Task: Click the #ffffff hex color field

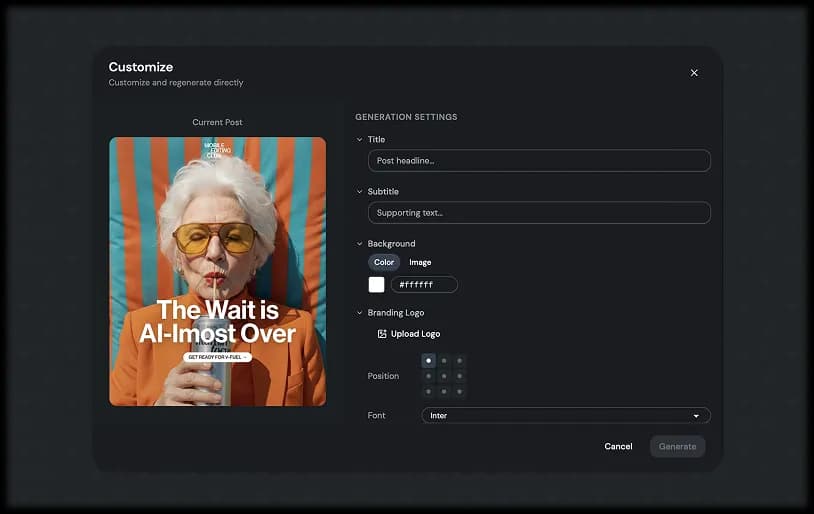Action: [424, 285]
